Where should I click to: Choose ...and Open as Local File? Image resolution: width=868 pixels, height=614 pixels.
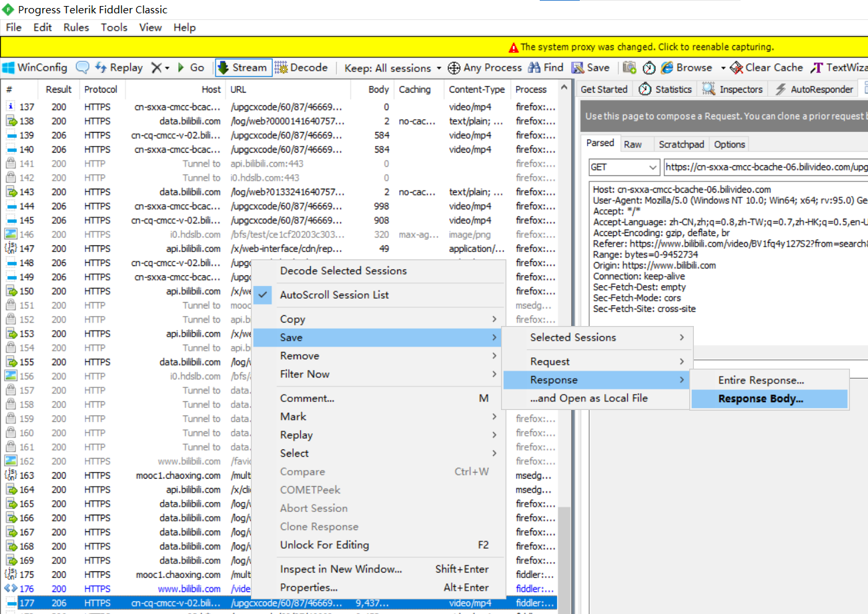[598, 399]
